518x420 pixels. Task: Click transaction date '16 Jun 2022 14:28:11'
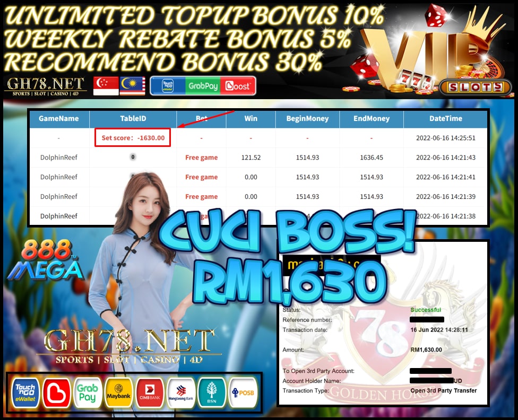click(x=439, y=329)
